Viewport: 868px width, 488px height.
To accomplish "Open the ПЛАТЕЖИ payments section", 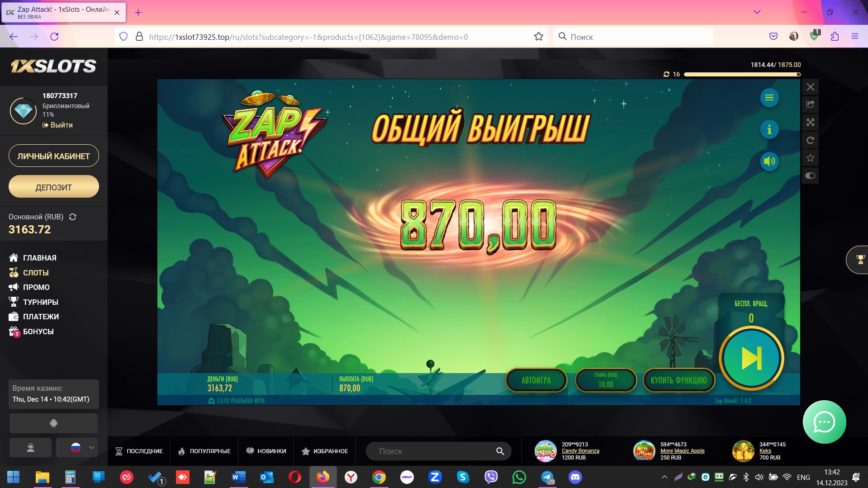I will coord(33,317).
